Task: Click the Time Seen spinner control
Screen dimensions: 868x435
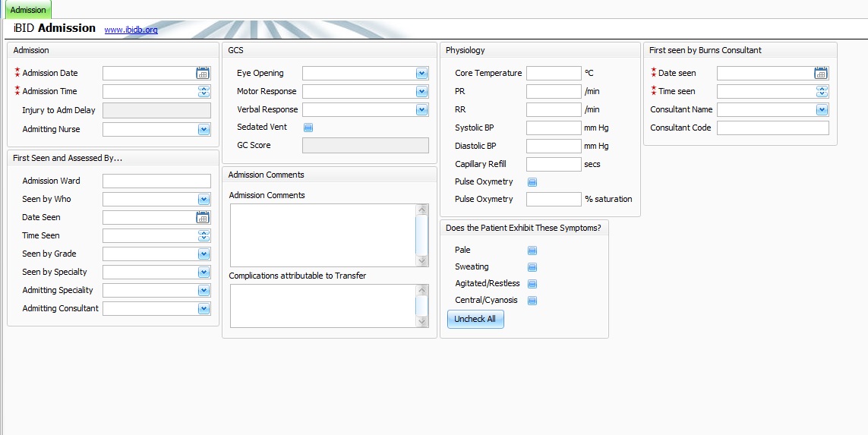Action: click(203, 235)
